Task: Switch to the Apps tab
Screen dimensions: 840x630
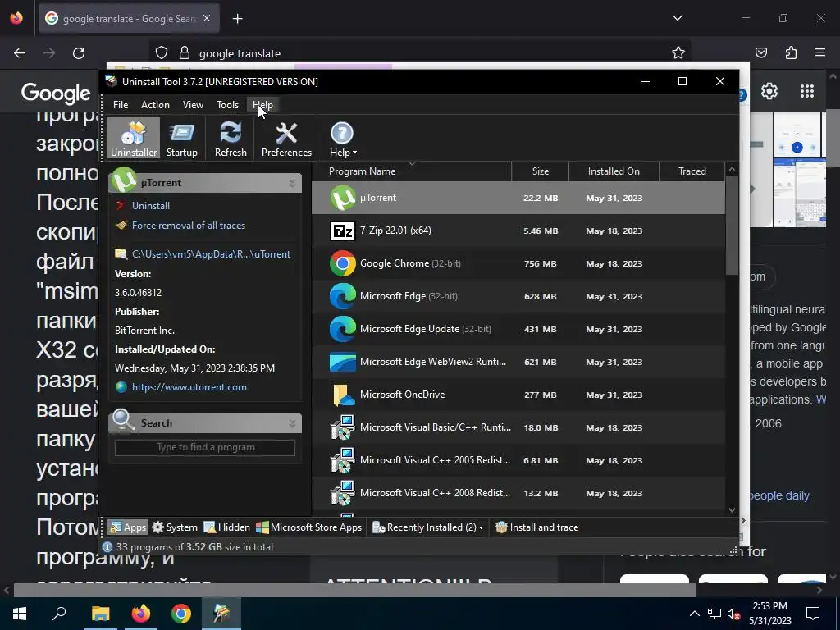Action: 127,527
